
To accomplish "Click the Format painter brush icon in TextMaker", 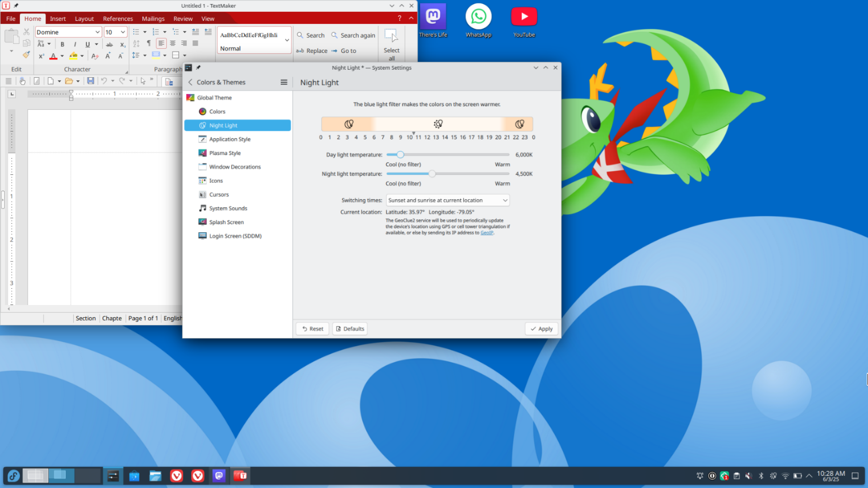I will pos(26,55).
